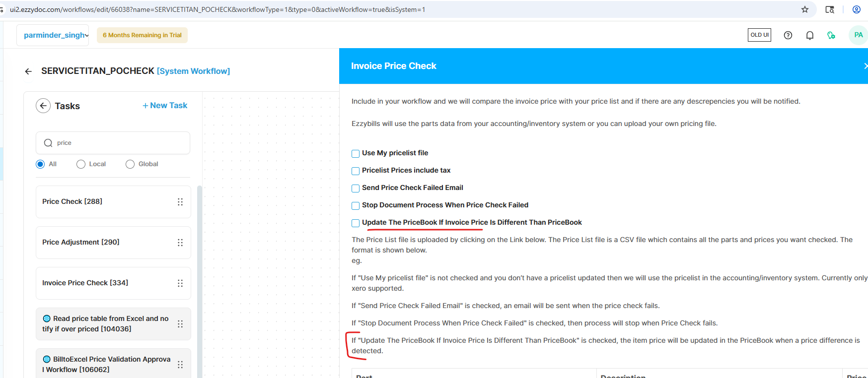
Task: Open BilltoExcel Price Validation Approval Workflow task
Action: 113,364
